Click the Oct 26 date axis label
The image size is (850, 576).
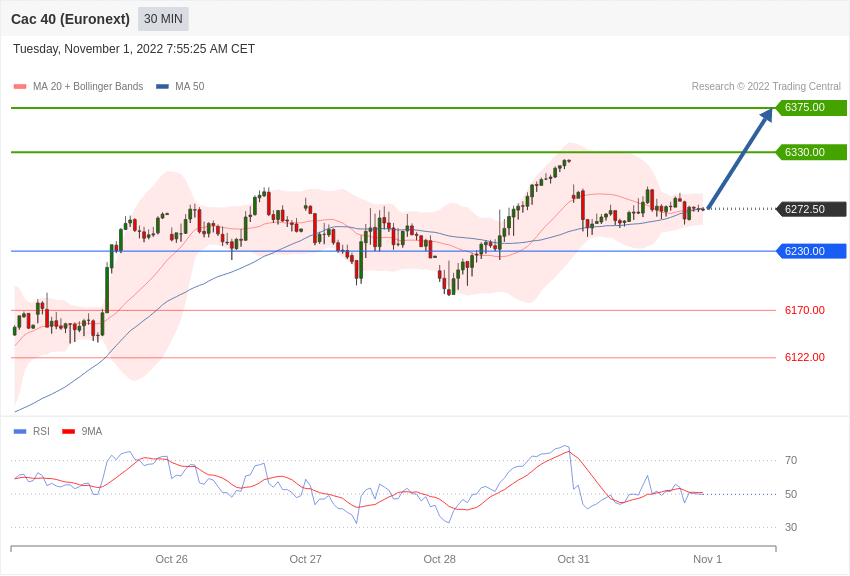pos(171,559)
